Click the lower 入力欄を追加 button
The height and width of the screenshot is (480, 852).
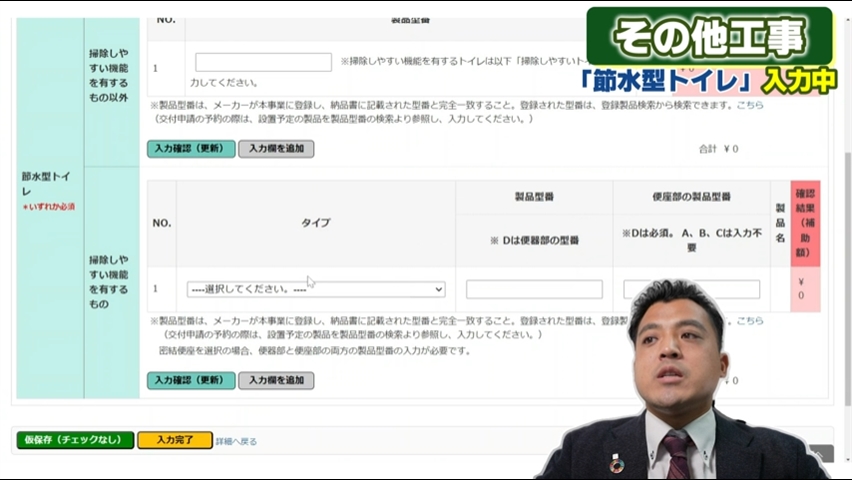pyautogui.click(x=276, y=381)
